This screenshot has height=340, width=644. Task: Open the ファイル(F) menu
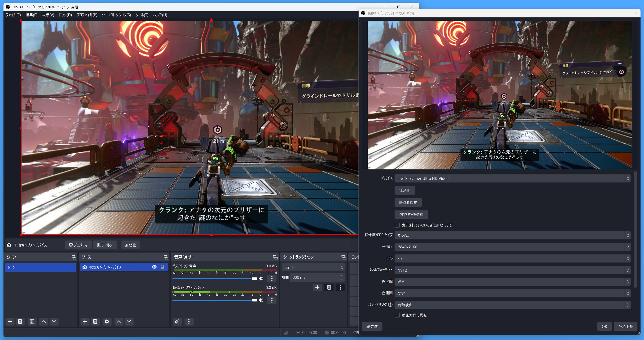coord(13,15)
